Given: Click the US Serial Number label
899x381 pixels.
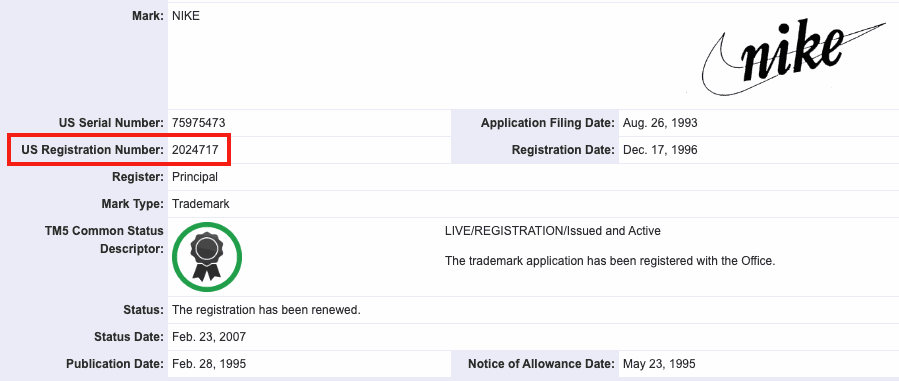Looking at the screenshot, I should coord(111,123).
